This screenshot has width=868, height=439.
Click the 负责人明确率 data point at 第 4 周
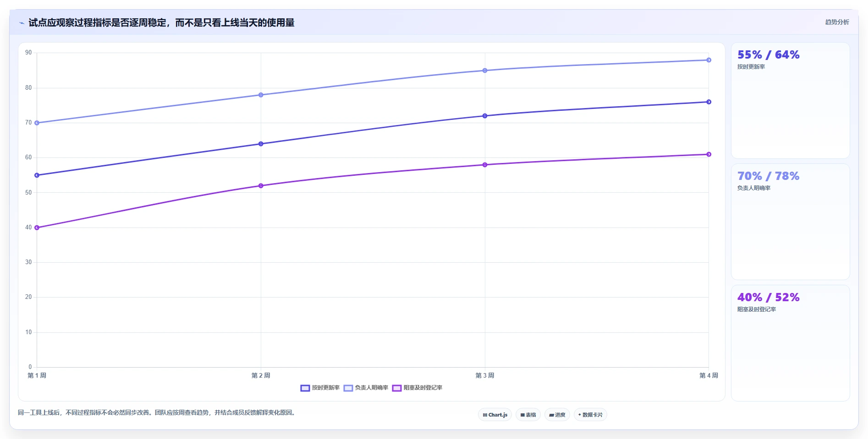pyautogui.click(x=709, y=60)
